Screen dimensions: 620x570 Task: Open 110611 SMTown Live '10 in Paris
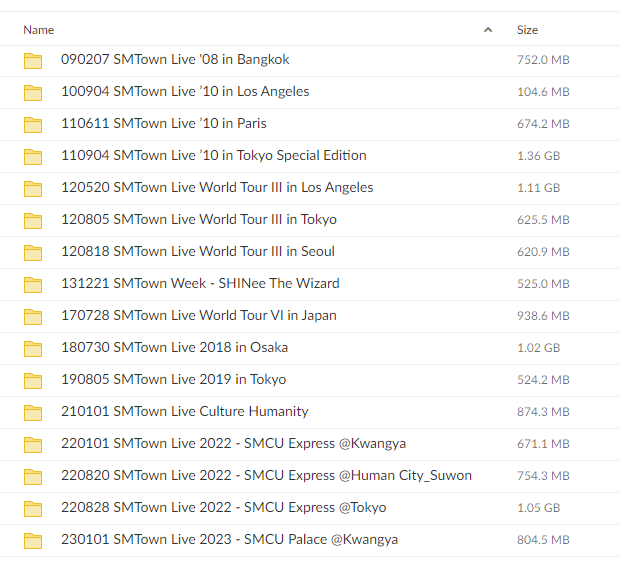pyautogui.click(x=164, y=123)
